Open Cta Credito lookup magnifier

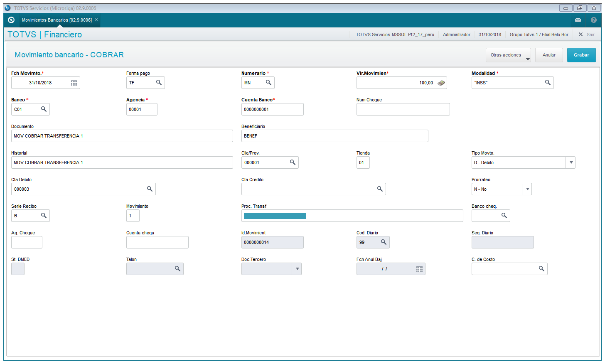(x=380, y=189)
